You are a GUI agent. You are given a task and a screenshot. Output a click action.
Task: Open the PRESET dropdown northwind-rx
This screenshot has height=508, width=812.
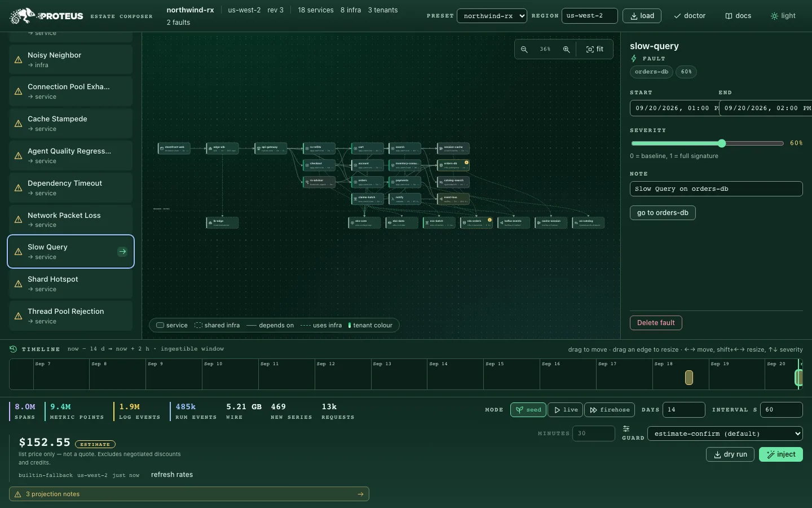click(x=492, y=16)
